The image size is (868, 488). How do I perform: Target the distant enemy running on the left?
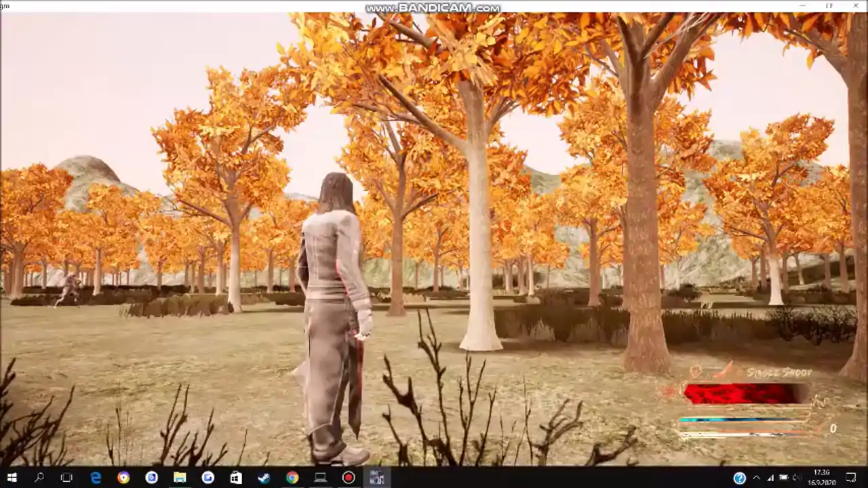68,289
